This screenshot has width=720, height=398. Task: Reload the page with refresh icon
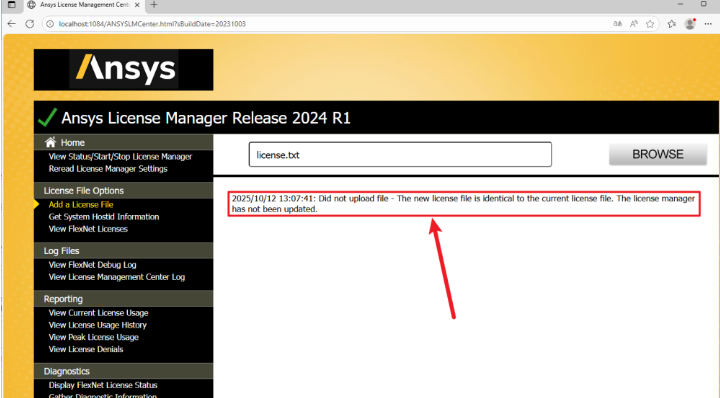pyautogui.click(x=30, y=24)
